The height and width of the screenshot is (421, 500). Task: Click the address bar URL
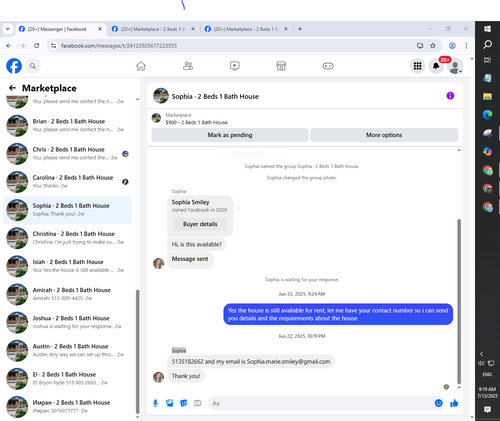pos(119,46)
